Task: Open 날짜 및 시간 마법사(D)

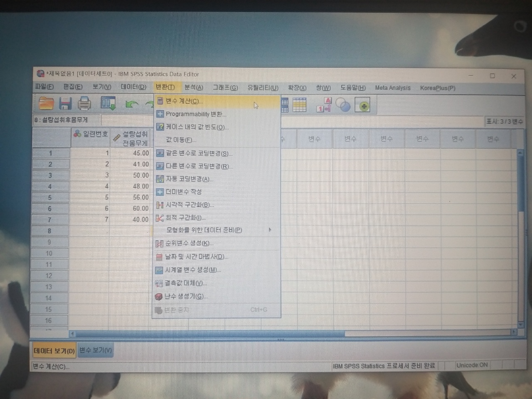Action: coord(217,256)
